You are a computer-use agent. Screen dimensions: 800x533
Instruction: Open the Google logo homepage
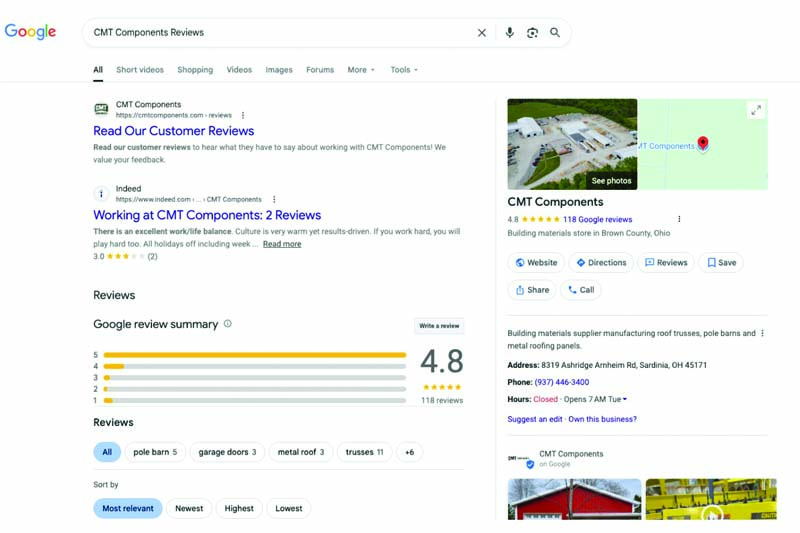30,32
